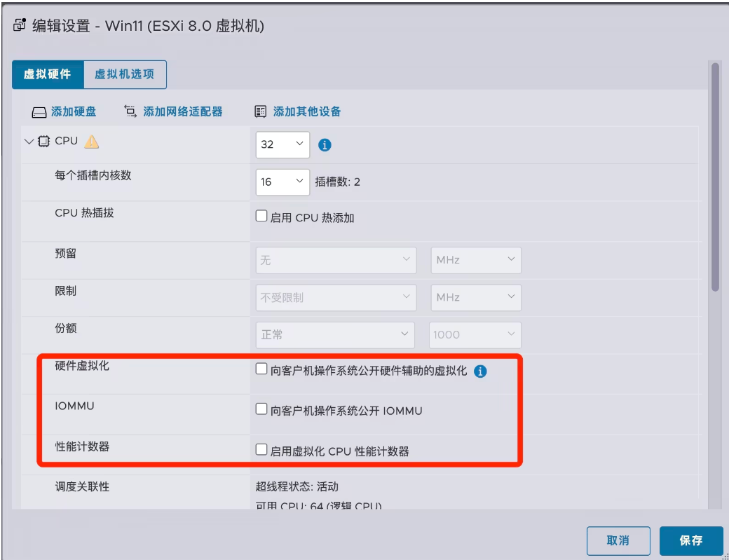Click the edit settings title icon

coord(20,25)
